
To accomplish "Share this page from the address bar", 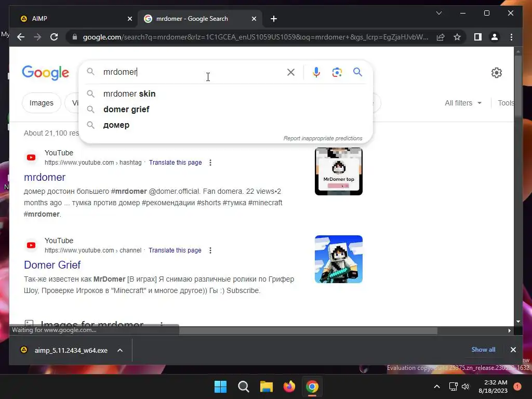I will pyautogui.click(x=441, y=37).
